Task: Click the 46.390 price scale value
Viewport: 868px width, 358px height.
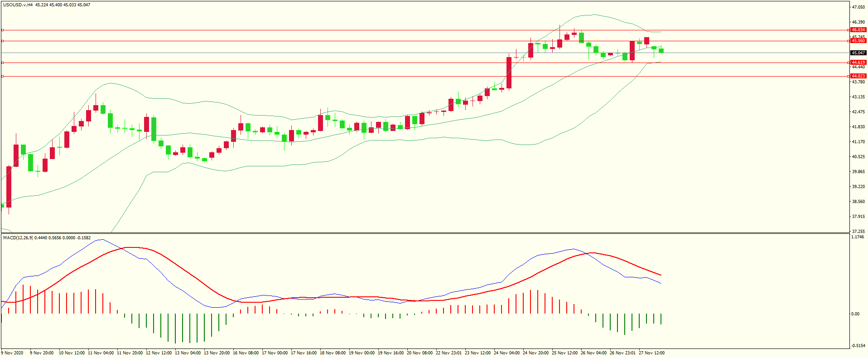Action: click(858, 22)
